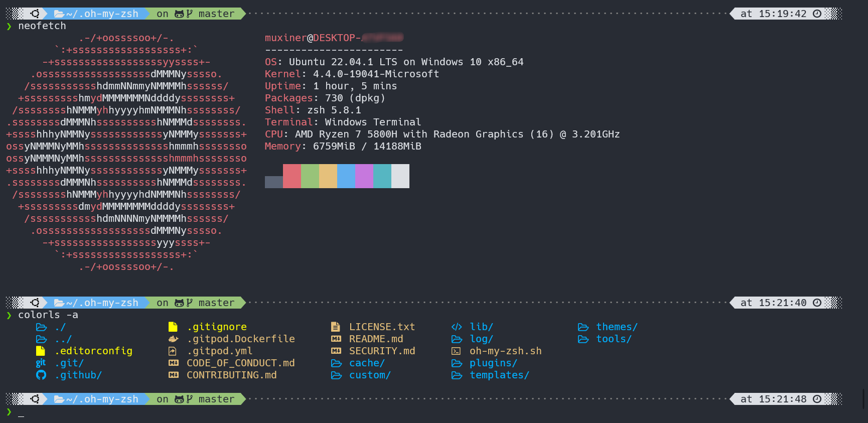Click the green neofetch color block
The height and width of the screenshot is (423, 868).
pos(310,176)
